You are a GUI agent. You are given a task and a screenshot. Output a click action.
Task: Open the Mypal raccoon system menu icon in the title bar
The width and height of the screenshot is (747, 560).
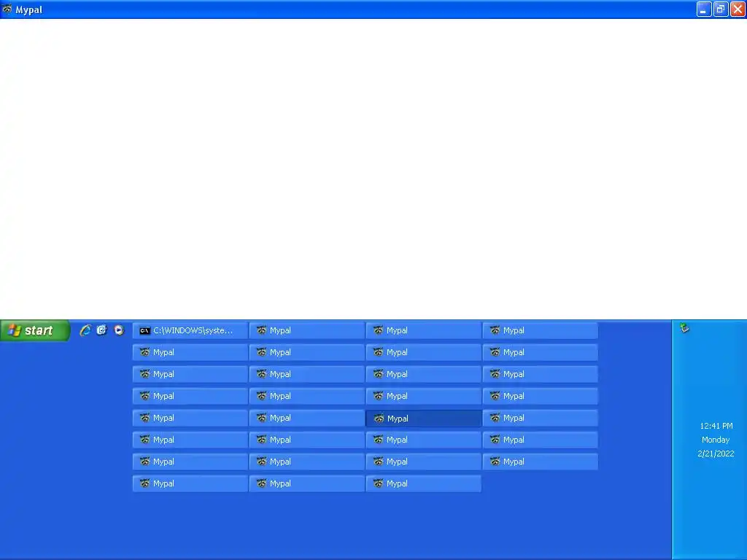(x=7, y=9)
